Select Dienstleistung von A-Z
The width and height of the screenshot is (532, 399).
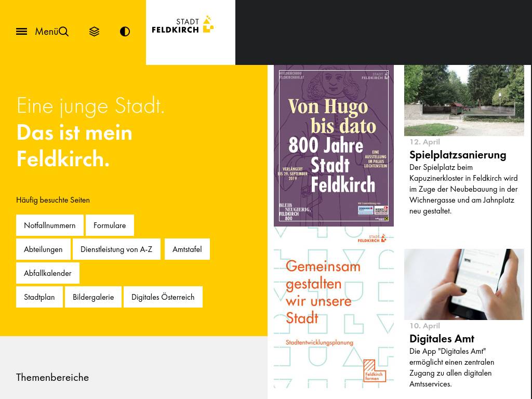(116, 249)
